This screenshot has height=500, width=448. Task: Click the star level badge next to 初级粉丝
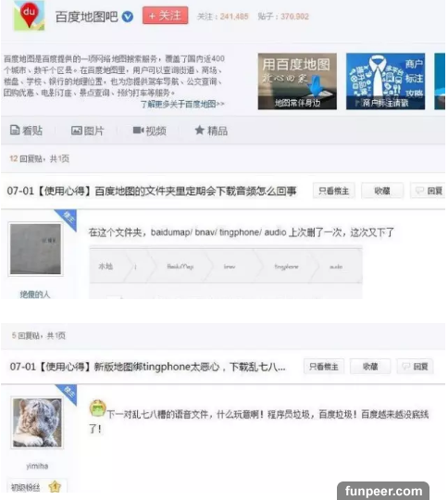55,487
